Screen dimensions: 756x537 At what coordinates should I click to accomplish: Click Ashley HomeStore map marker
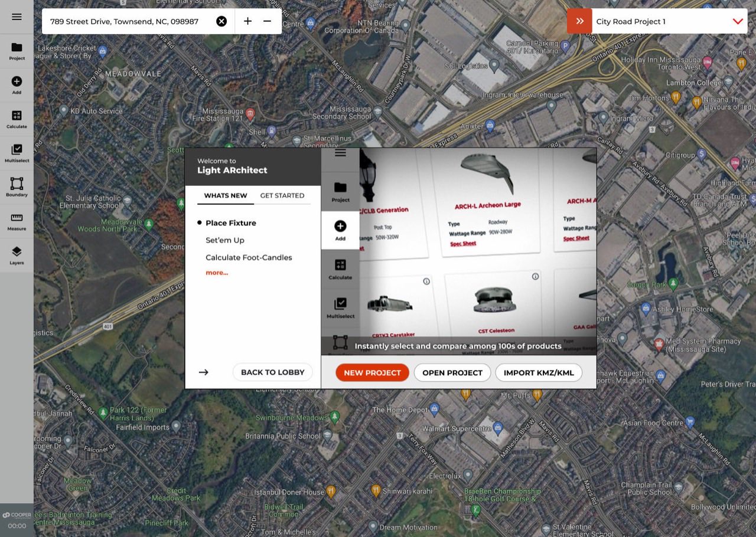[646, 309]
